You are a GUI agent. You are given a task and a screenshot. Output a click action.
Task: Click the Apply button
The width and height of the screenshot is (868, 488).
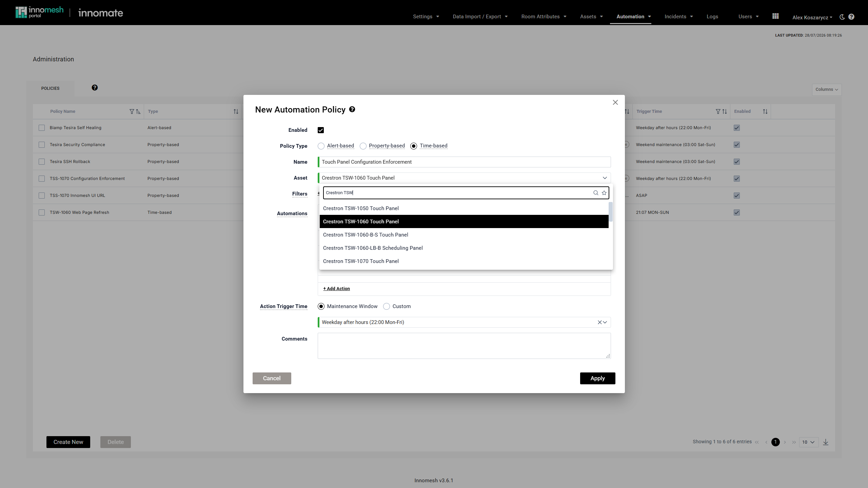pyautogui.click(x=597, y=378)
